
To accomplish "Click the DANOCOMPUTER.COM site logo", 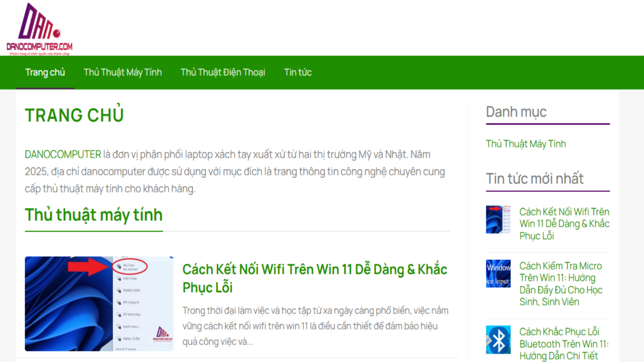I will [39, 29].
